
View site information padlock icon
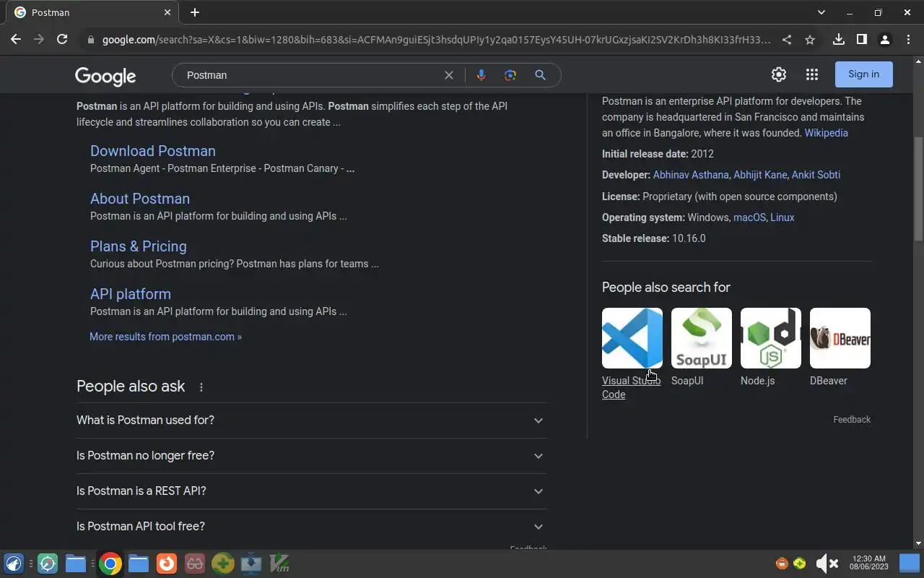[x=91, y=40]
